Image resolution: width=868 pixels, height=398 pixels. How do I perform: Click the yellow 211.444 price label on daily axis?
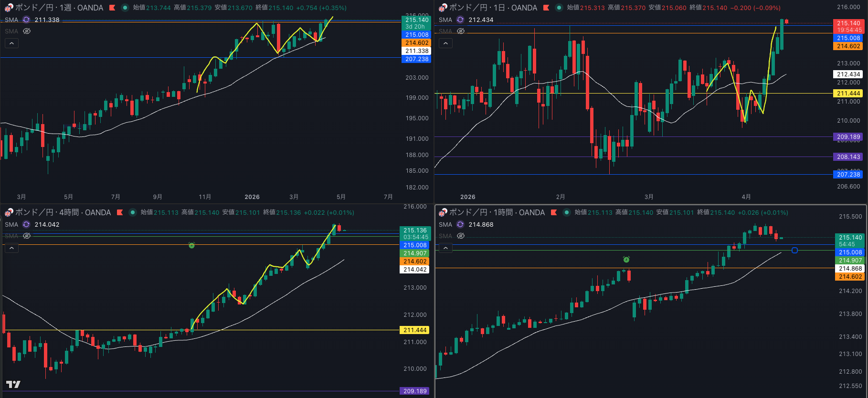pos(848,94)
